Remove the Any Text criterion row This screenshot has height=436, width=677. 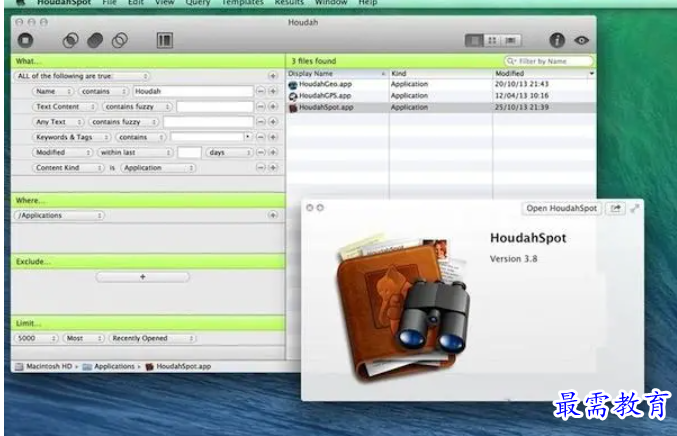pos(261,122)
